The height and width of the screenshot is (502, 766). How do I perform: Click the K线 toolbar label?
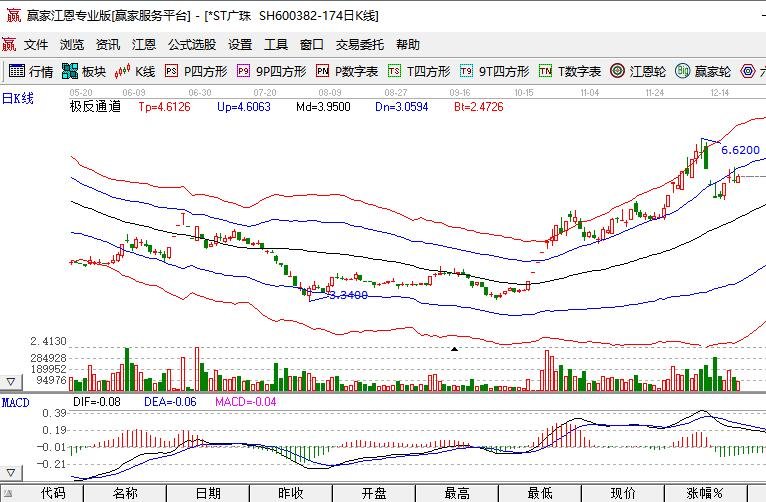pos(145,72)
